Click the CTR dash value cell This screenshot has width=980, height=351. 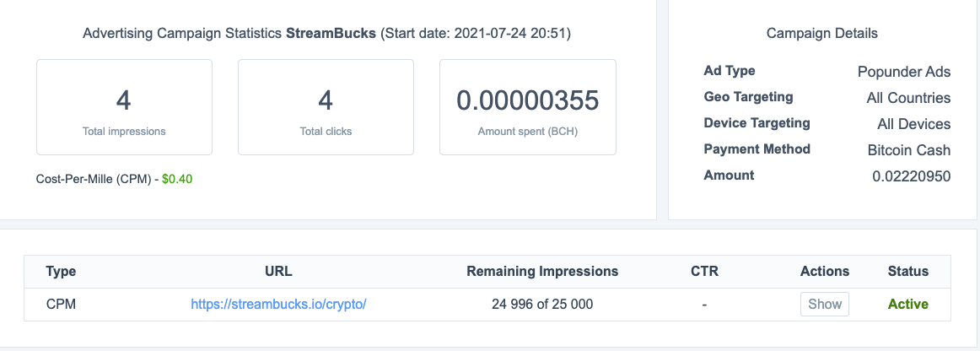point(704,305)
